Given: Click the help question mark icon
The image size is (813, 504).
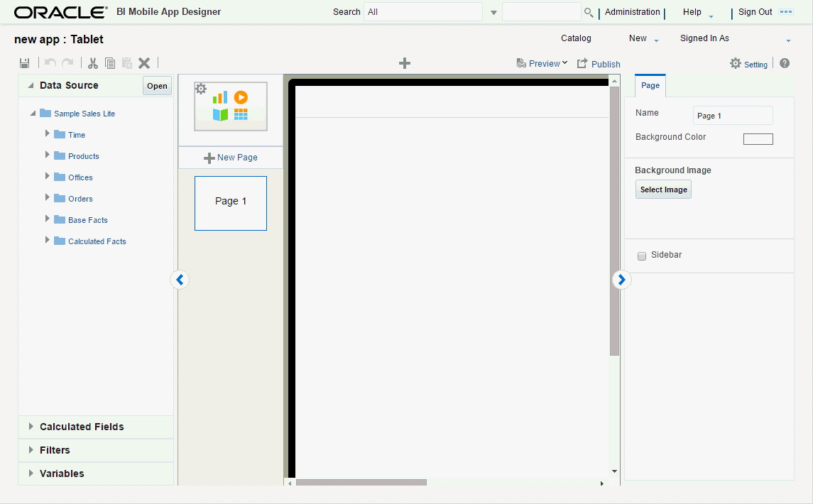Looking at the screenshot, I should 783,63.
